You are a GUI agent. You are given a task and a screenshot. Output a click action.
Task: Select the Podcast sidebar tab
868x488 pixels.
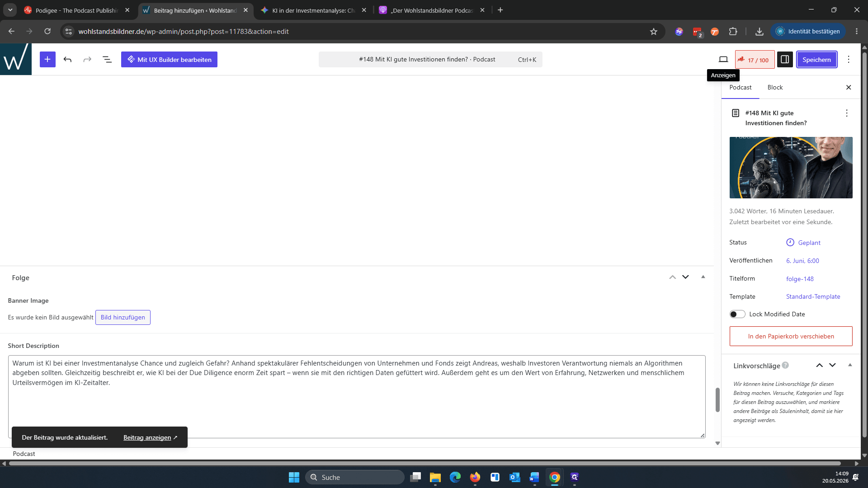(x=740, y=87)
